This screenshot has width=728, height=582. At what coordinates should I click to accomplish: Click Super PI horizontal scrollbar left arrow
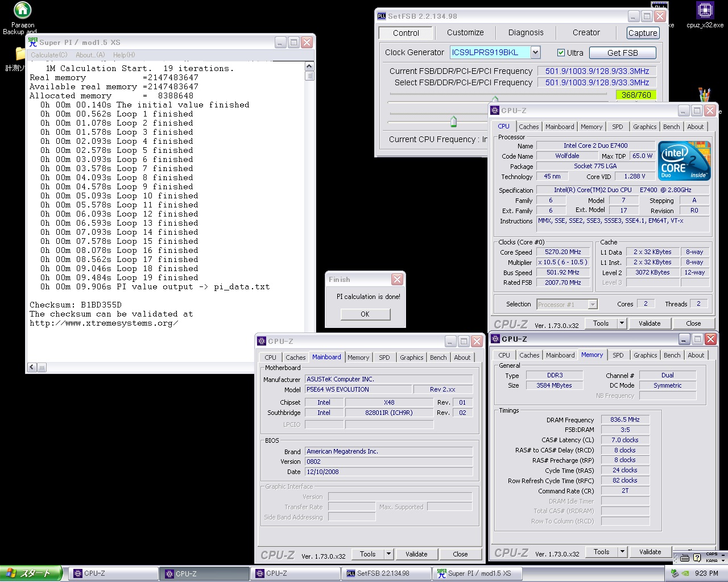click(32, 367)
